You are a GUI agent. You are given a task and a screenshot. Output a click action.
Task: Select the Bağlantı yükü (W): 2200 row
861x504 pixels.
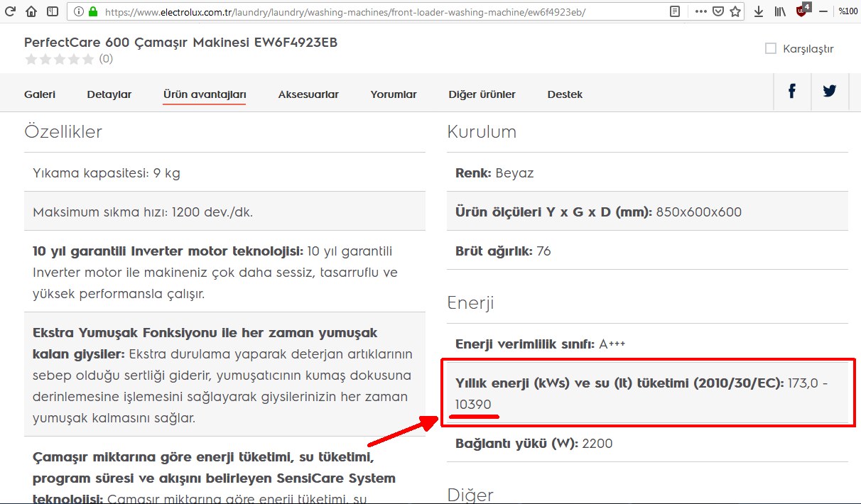click(x=648, y=444)
